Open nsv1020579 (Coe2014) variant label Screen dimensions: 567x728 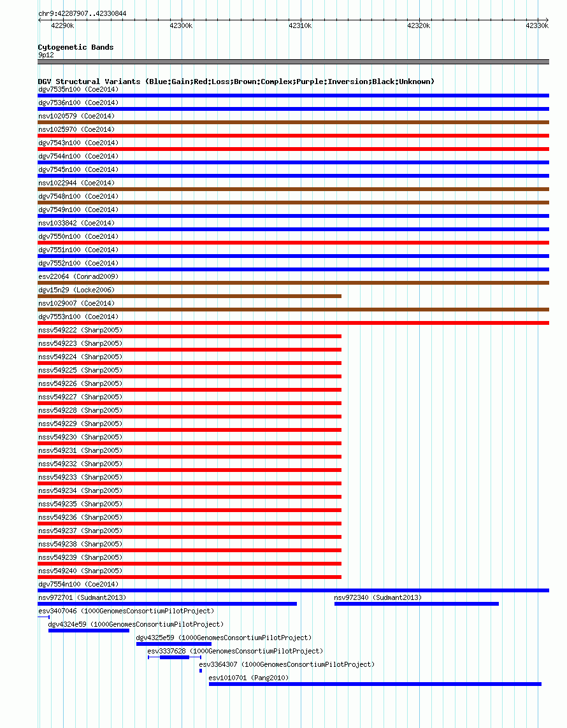pyautogui.click(x=76, y=116)
